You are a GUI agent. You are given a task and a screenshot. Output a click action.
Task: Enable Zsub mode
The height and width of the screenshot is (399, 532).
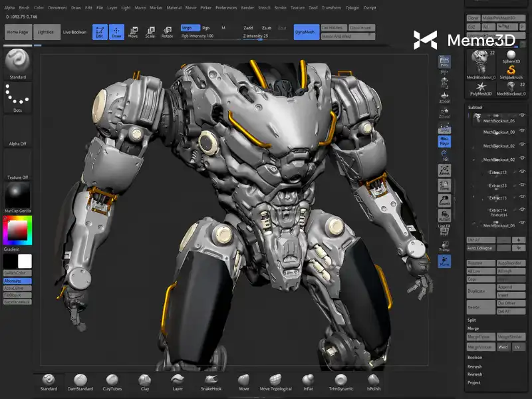point(267,28)
